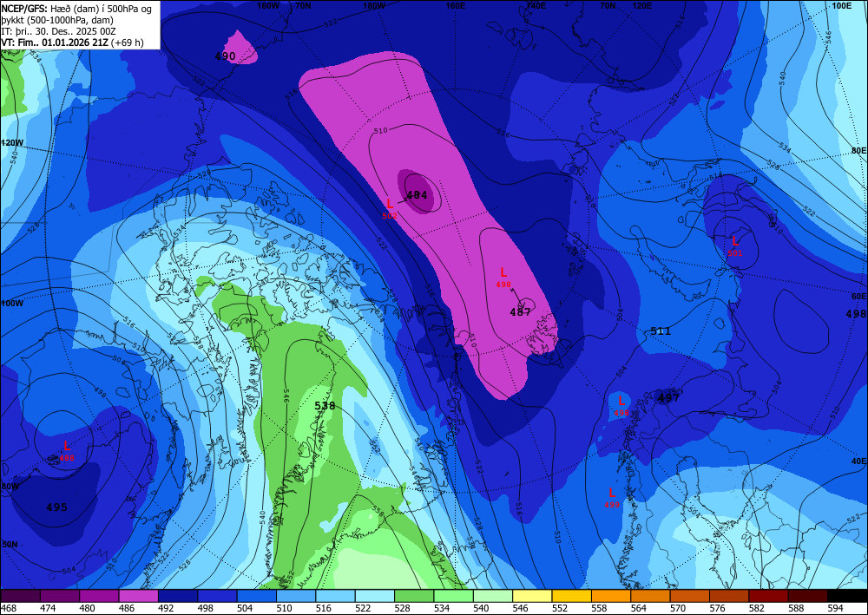The height and width of the screenshot is (615, 868).
Task: Select the pale cyan swatch between 522 and 528
Action: (x=375, y=596)
